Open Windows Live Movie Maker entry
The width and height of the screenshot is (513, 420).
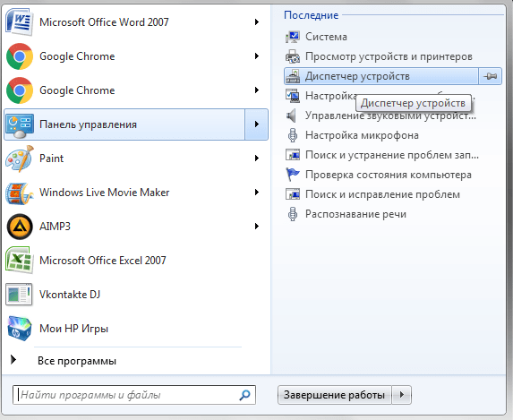click(105, 193)
